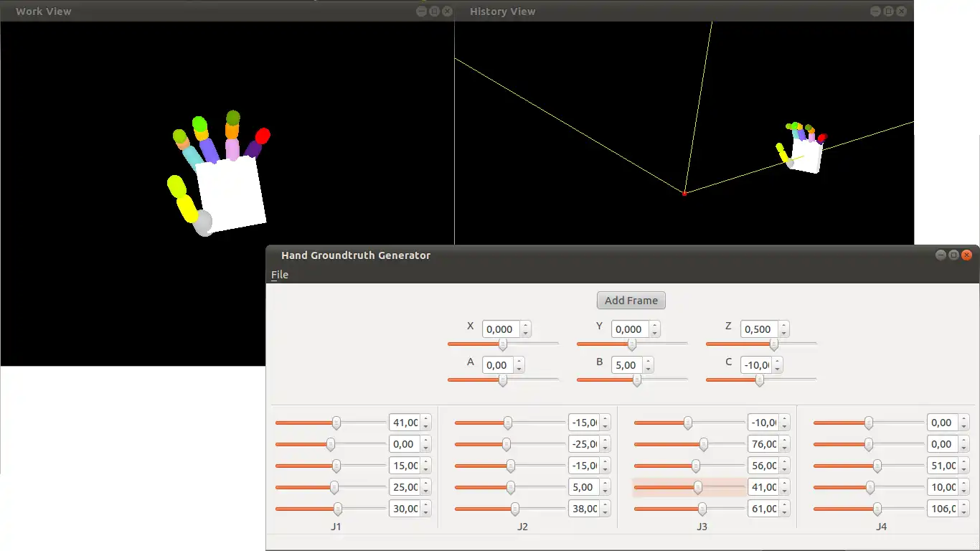Click the J3 column label

tap(702, 527)
